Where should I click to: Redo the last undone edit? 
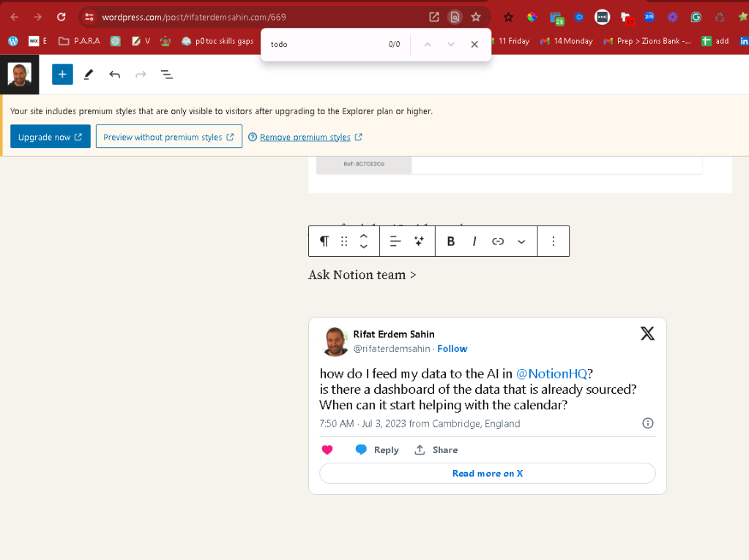[x=141, y=75]
